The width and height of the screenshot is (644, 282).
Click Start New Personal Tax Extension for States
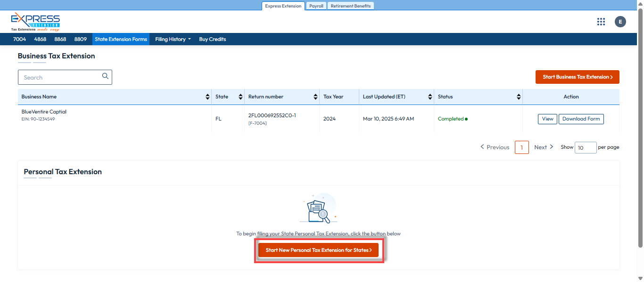[x=319, y=250]
